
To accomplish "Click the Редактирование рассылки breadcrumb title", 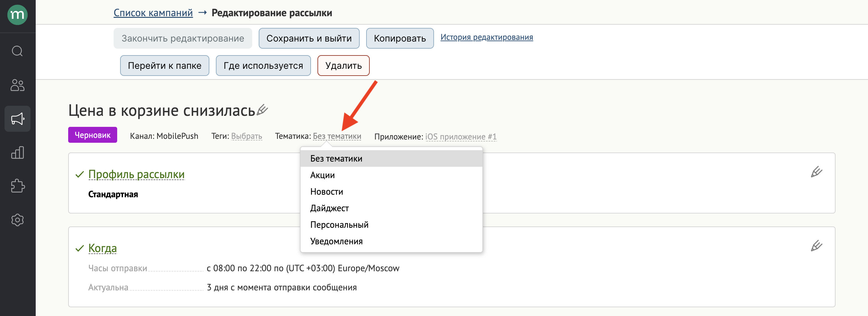I will (x=272, y=13).
